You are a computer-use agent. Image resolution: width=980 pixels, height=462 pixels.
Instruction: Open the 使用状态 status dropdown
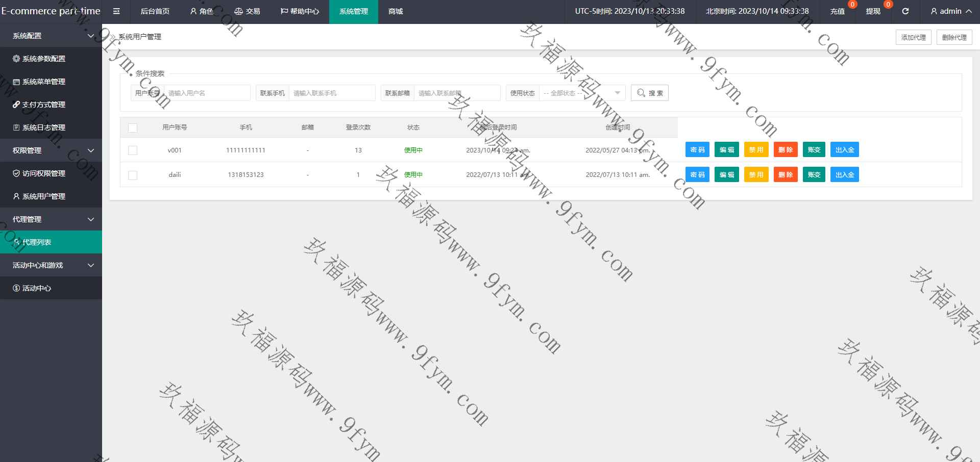point(582,93)
